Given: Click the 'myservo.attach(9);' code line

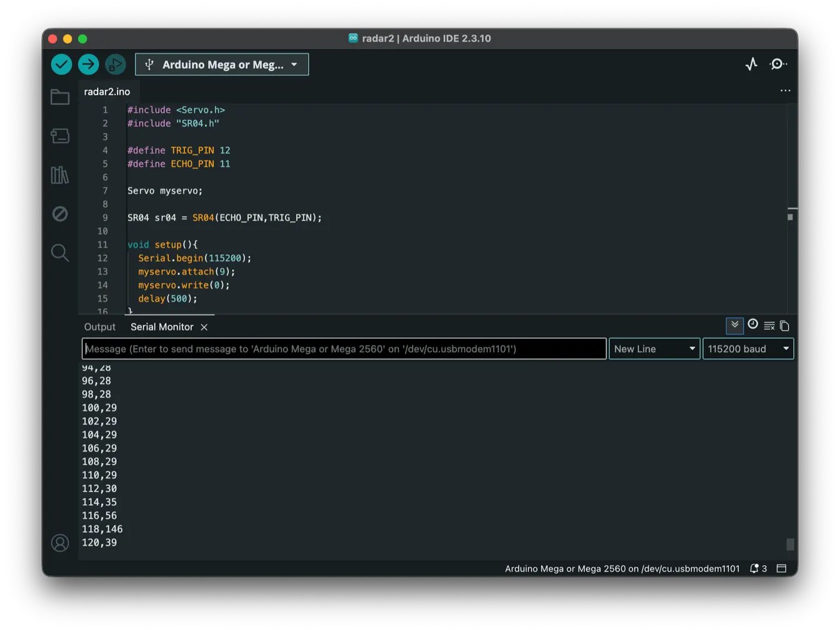Looking at the screenshot, I should 187,272.
